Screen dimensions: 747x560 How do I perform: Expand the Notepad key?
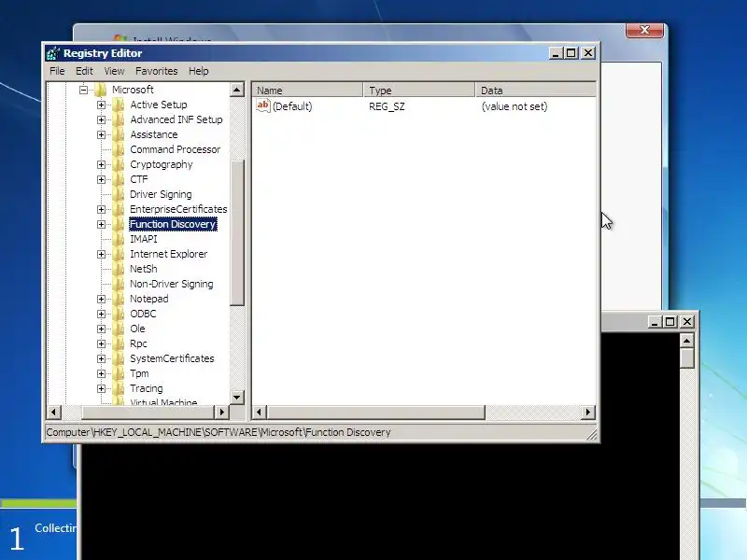coord(101,299)
